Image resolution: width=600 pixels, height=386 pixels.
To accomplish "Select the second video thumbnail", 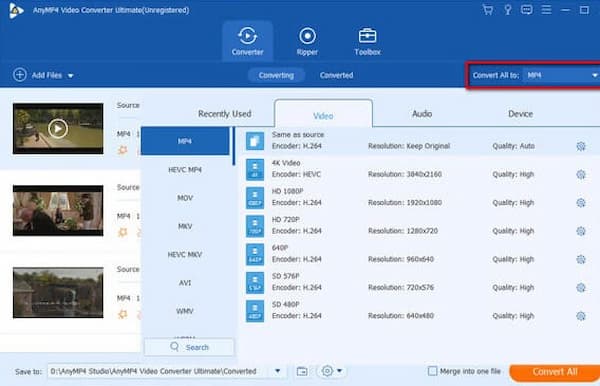I will [x=58, y=210].
